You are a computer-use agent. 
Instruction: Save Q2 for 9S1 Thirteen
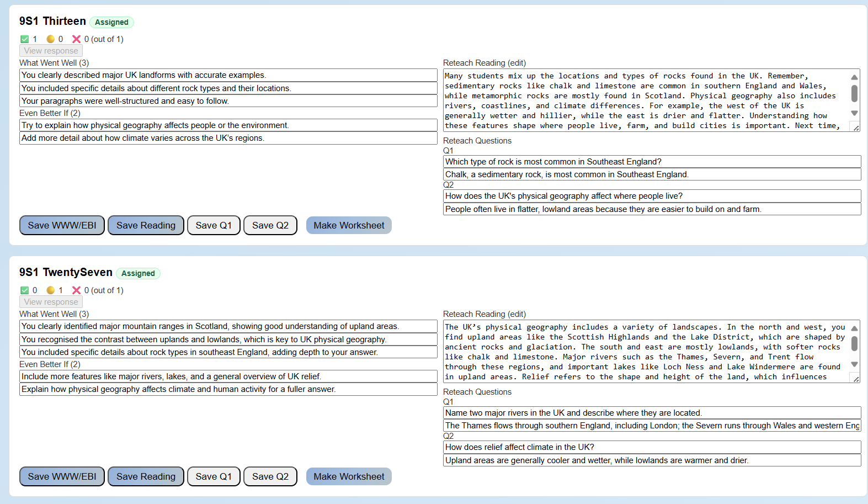point(270,225)
